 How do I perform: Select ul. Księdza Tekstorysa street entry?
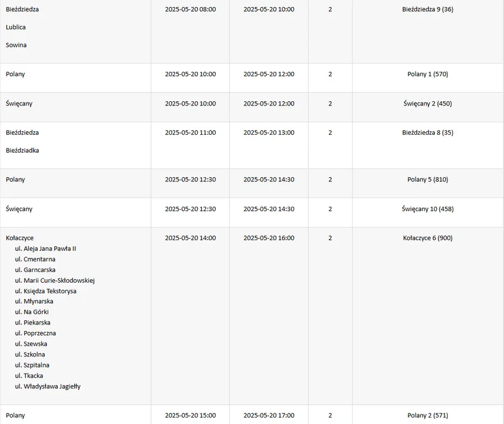click(45, 291)
